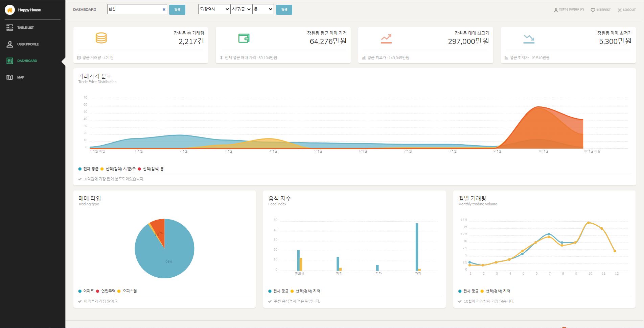Click the Happy House home logo icon
The image size is (644, 328).
point(9,10)
